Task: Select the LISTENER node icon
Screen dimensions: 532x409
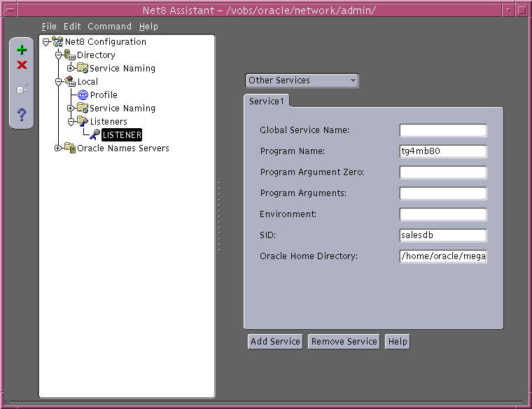Action: click(94, 134)
